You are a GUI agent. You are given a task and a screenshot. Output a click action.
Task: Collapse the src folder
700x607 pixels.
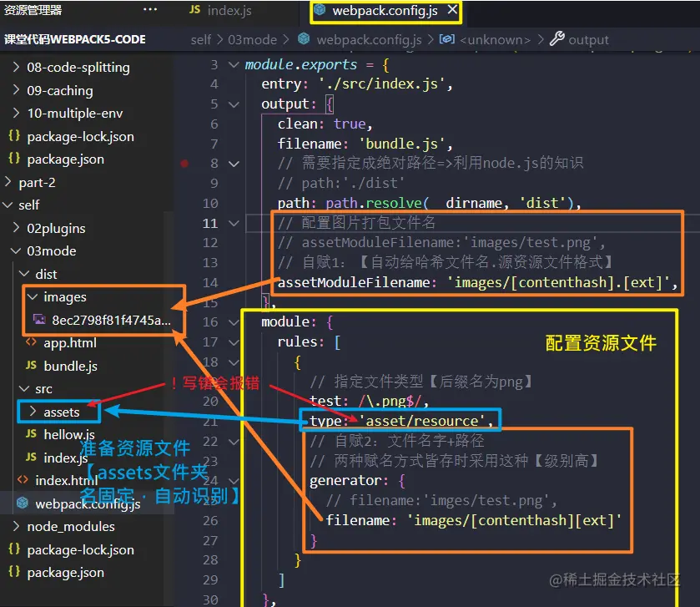click(x=43, y=389)
